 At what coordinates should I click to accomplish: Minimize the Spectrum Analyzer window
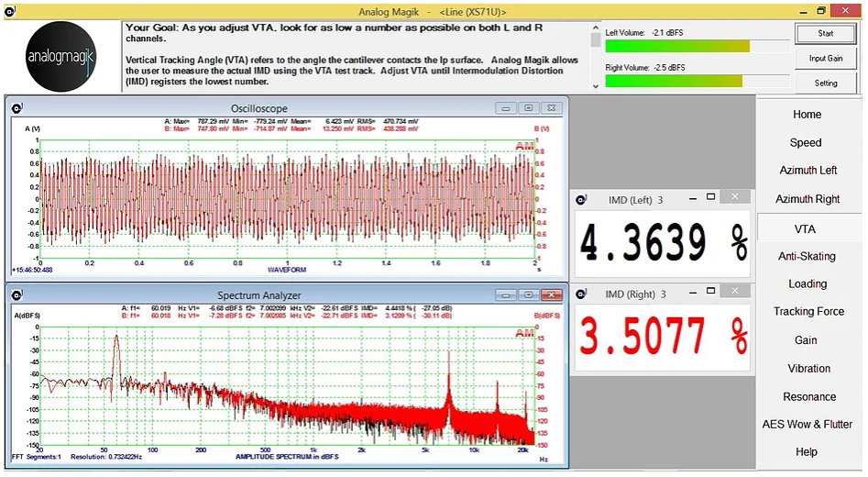coord(506,295)
